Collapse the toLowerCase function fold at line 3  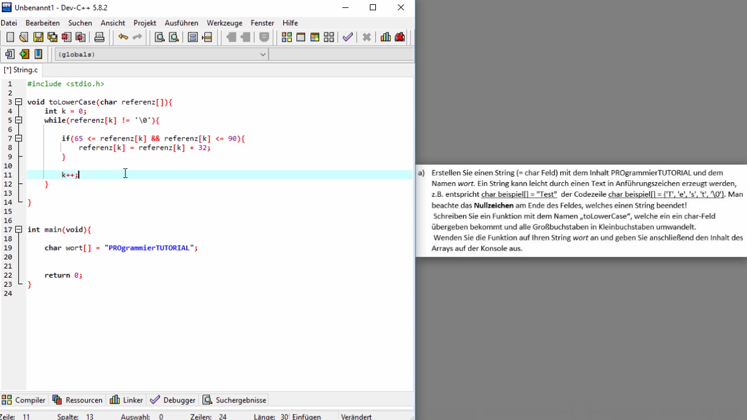pos(18,102)
